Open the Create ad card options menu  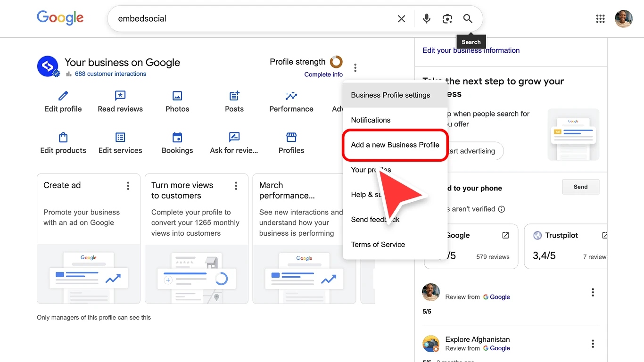pyautogui.click(x=127, y=186)
